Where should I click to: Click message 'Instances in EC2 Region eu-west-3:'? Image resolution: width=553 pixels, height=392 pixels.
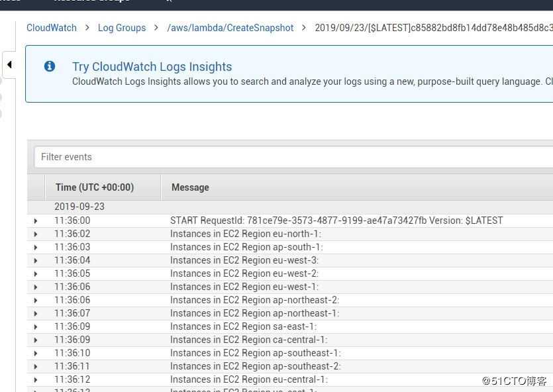[244, 260]
